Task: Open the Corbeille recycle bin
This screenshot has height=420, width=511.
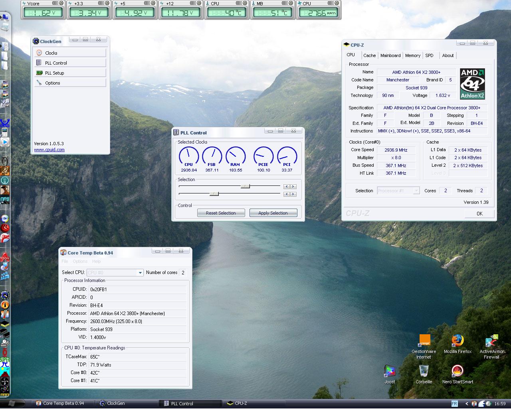Action: point(424,375)
